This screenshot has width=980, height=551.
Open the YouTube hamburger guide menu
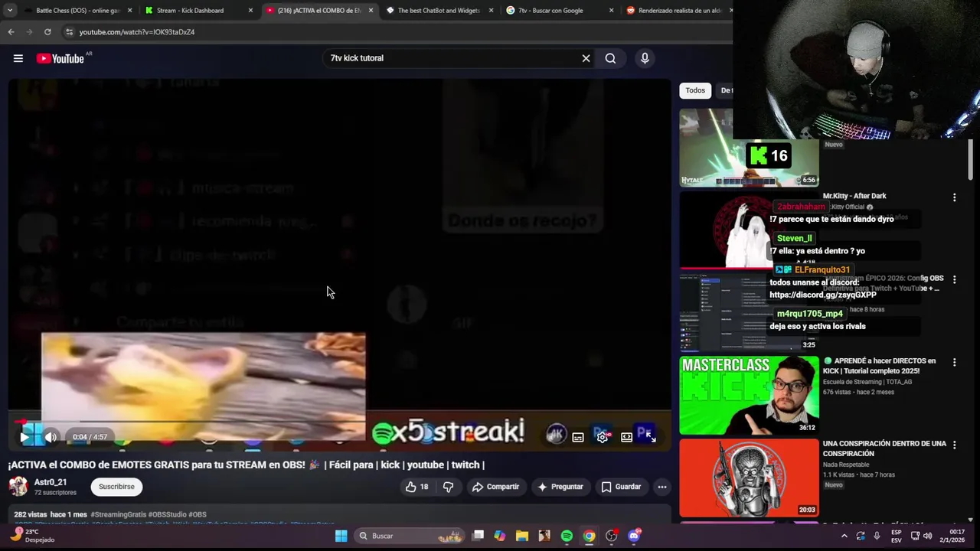tap(18, 58)
